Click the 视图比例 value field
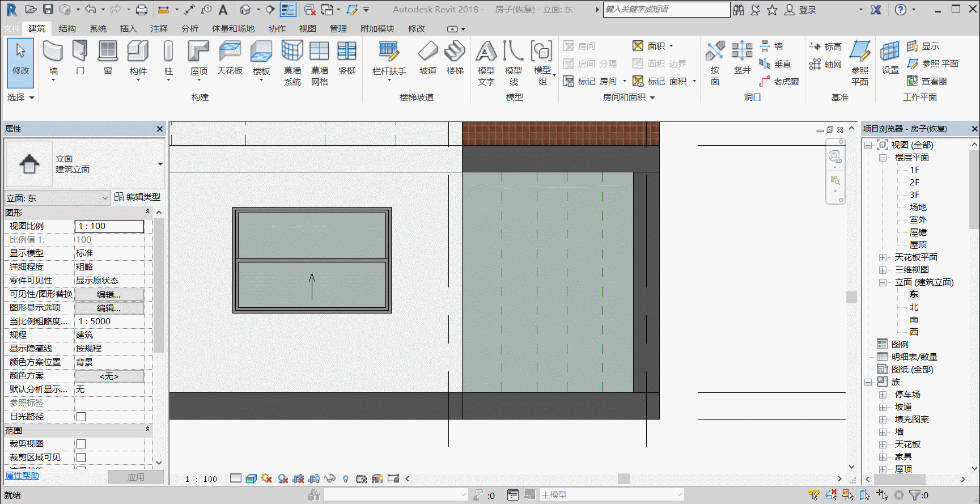 point(109,226)
